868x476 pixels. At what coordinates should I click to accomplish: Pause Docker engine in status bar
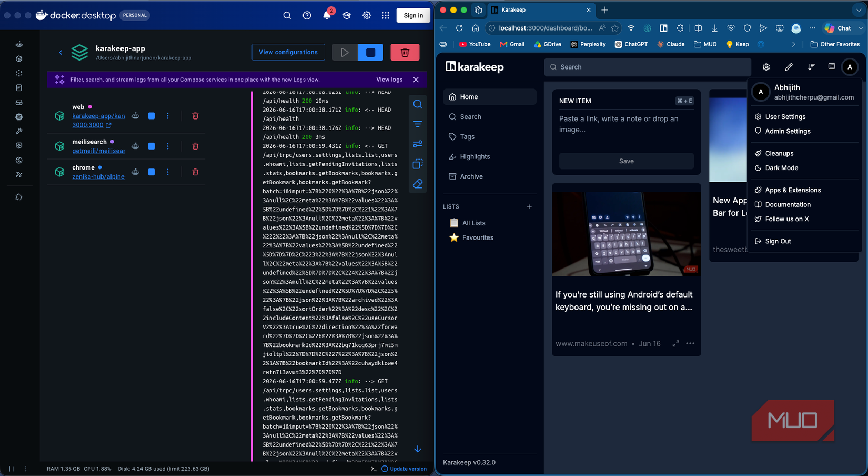click(x=11, y=469)
